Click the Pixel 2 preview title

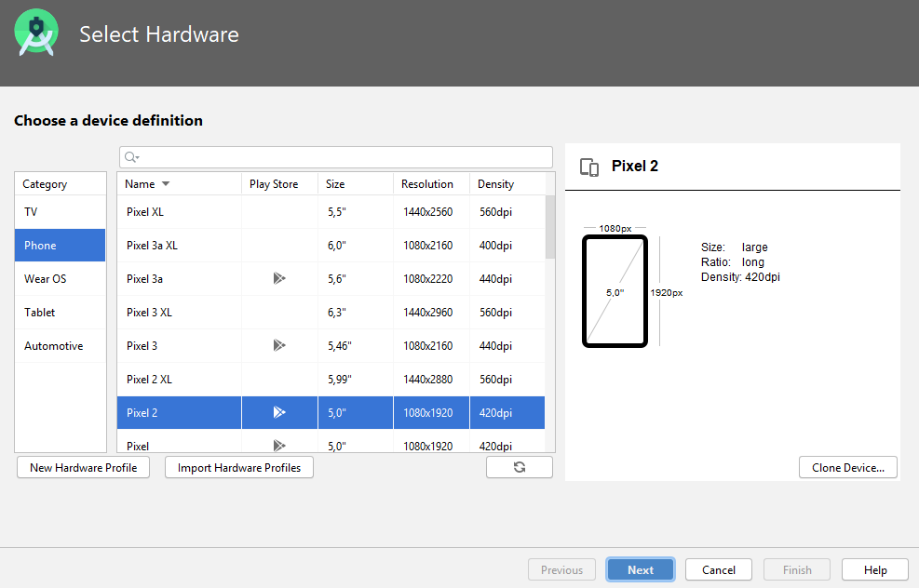pyautogui.click(x=635, y=167)
